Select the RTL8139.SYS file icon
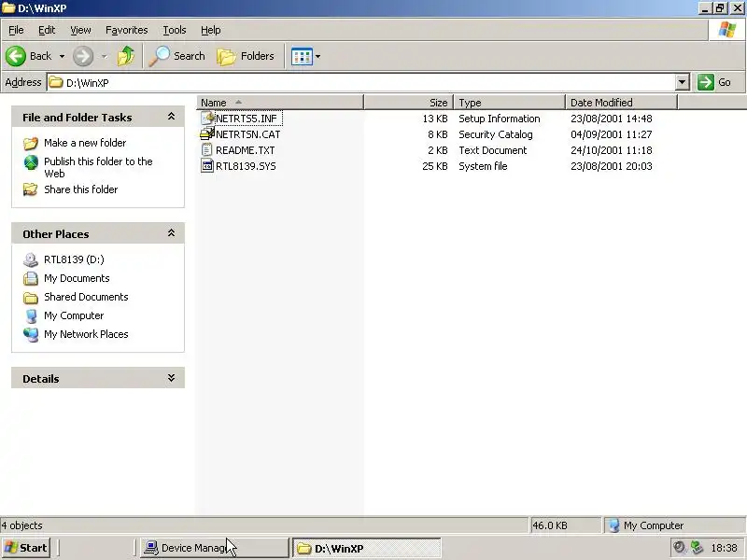The width and height of the screenshot is (747, 560). pos(206,166)
